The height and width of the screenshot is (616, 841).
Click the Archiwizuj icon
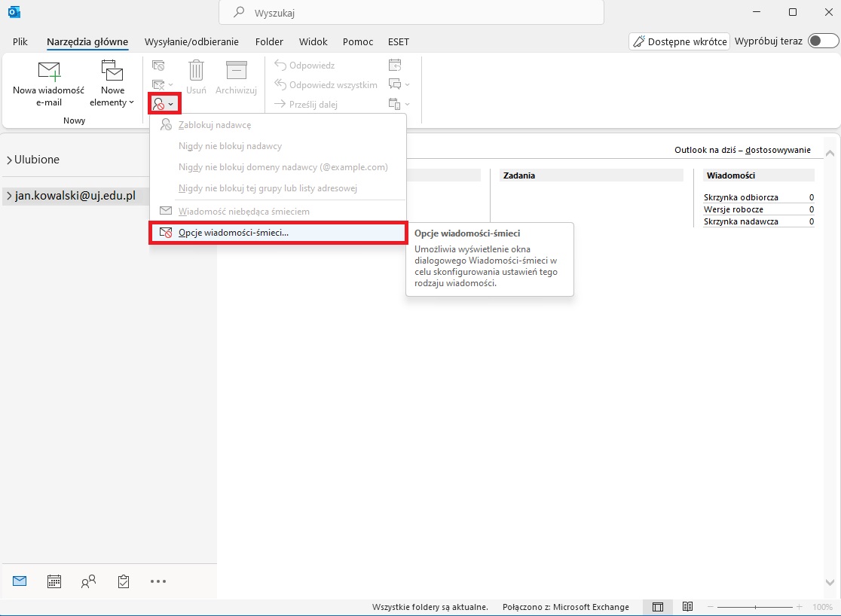pos(236,78)
